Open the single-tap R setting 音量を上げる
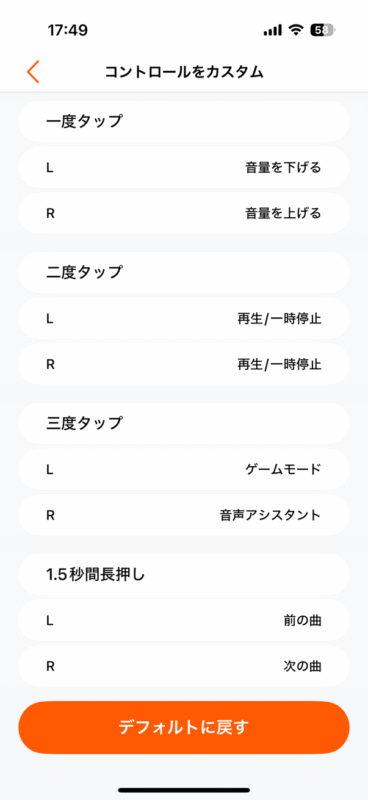The image size is (368, 800). 184,213
